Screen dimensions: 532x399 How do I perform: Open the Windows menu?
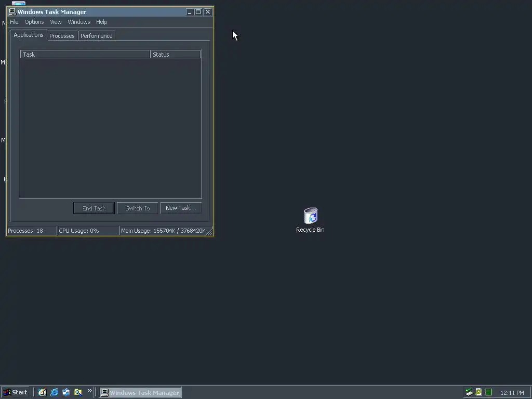tap(79, 22)
